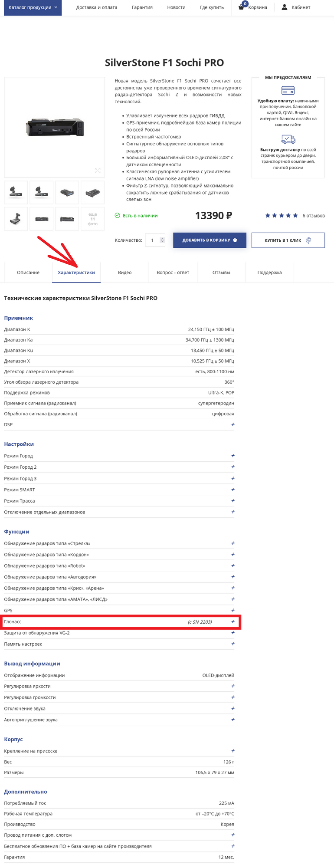Select the Видео tab
The width and height of the screenshot is (334, 868).
click(124, 273)
